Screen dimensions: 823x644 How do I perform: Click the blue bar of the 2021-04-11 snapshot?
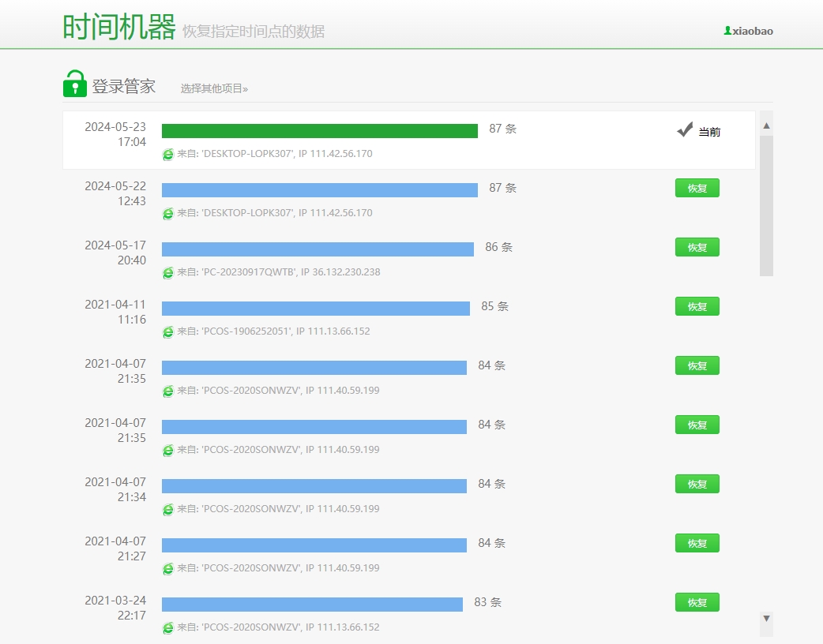pyautogui.click(x=315, y=309)
